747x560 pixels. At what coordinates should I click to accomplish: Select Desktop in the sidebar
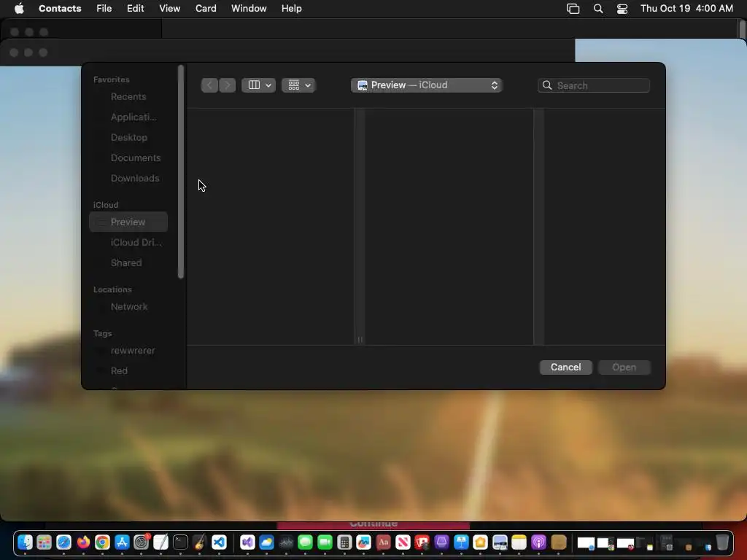[128, 138]
